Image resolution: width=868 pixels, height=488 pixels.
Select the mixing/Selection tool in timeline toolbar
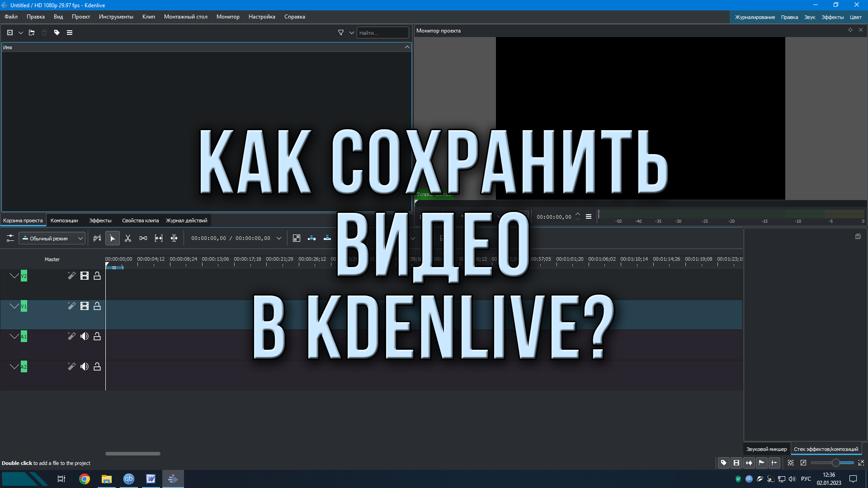[x=113, y=238]
